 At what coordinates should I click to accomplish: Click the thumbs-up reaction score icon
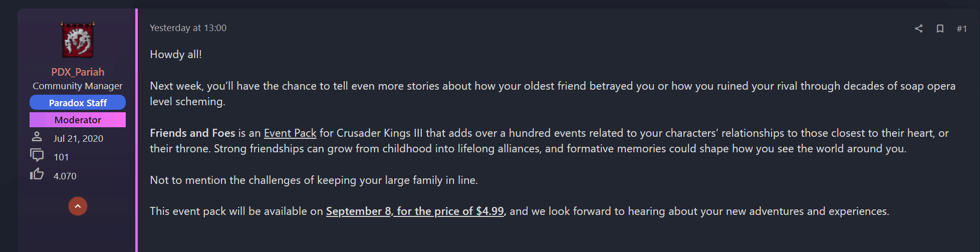coord(37,174)
